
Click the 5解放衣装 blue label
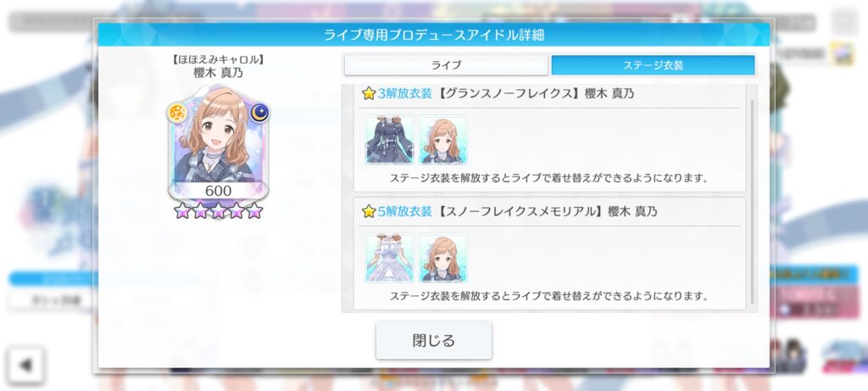point(404,211)
